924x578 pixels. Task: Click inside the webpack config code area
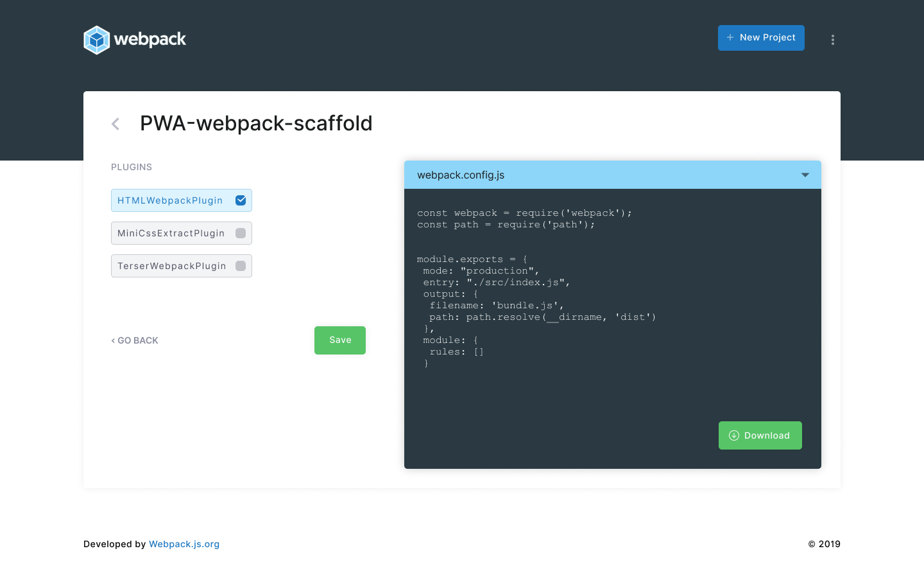tap(613, 302)
